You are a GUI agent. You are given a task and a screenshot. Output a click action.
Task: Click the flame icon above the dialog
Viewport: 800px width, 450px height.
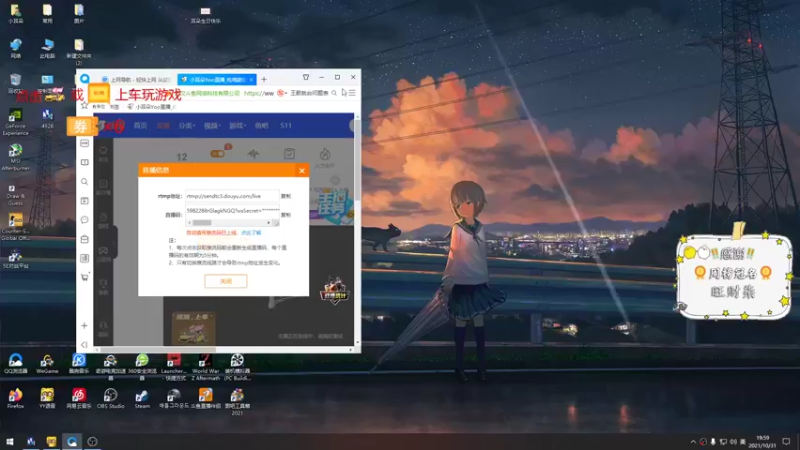tap(325, 154)
